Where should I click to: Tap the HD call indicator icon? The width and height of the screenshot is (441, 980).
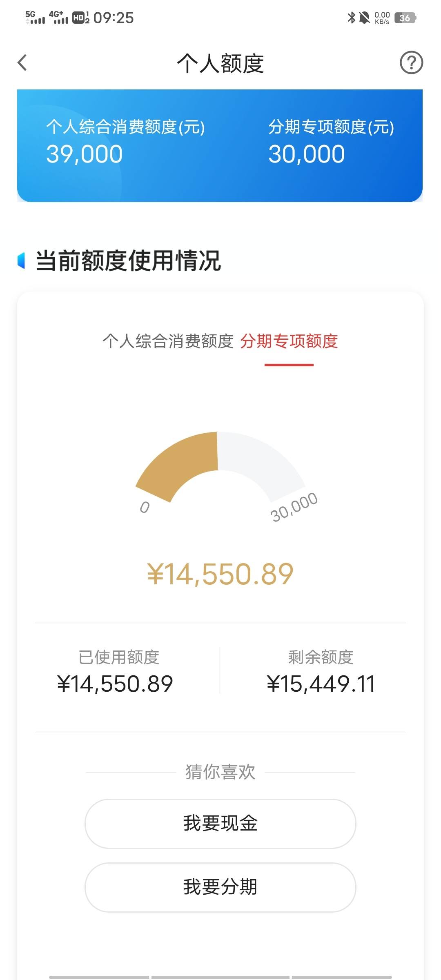pos(81,18)
